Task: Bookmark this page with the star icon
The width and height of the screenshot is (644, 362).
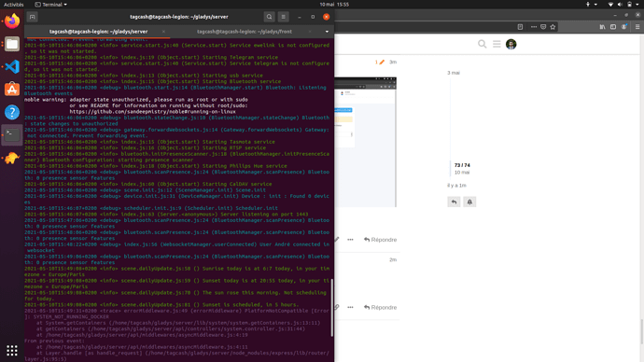Action: click(x=553, y=27)
